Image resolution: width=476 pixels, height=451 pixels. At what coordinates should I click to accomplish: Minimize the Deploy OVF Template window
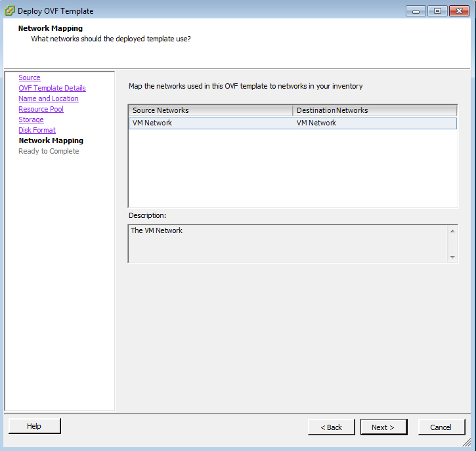[416, 11]
